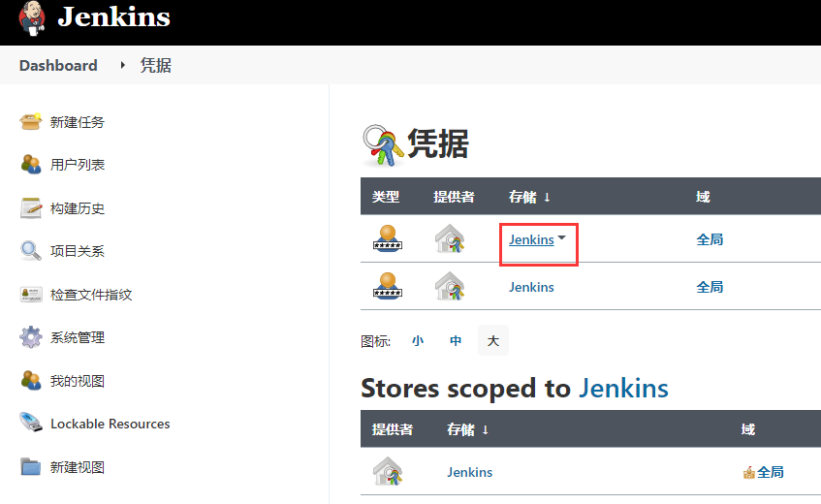Set icon size to 小

click(418, 341)
